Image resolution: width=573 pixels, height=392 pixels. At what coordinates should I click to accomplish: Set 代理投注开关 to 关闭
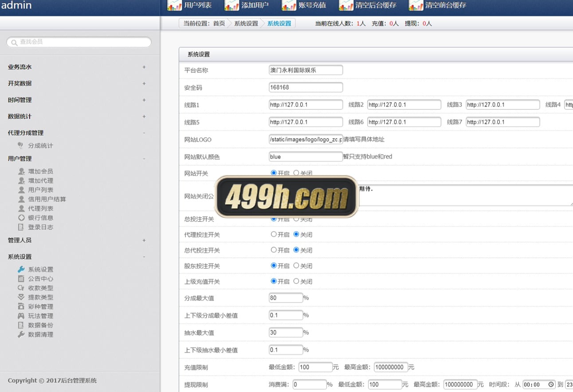click(x=296, y=234)
